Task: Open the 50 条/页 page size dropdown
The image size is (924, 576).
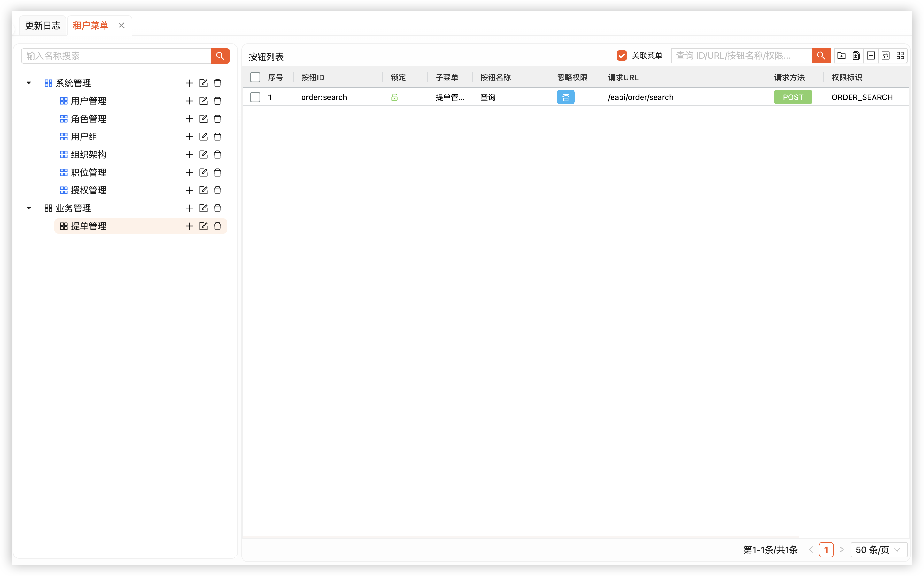Action: coord(878,550)
